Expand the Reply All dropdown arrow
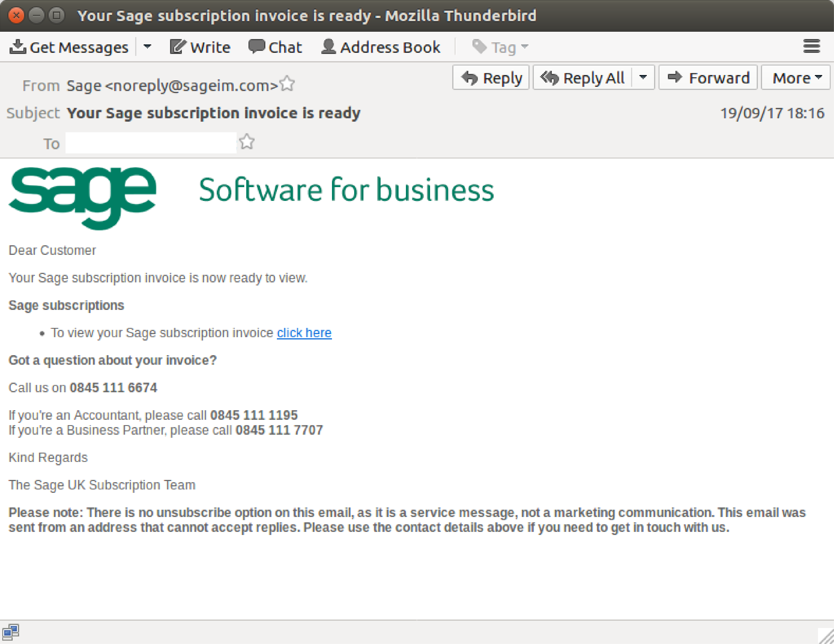This screenshot has height=644, width=834. [x=643, y=78]
